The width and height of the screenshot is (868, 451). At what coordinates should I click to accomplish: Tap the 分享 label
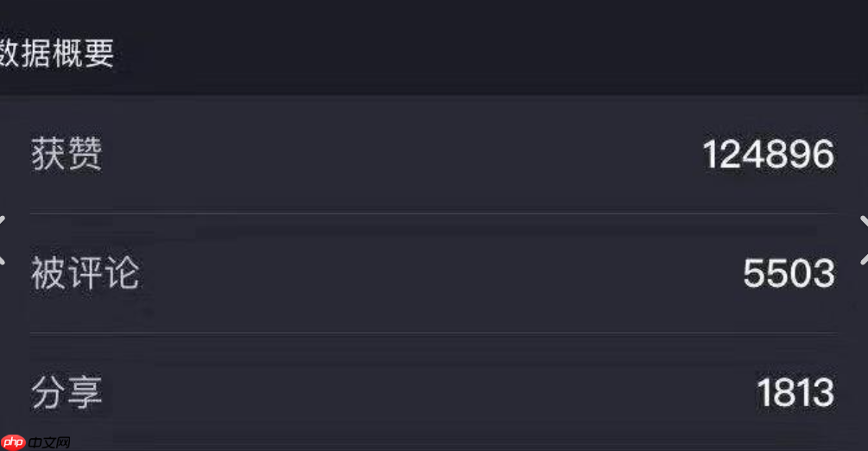[x=67, y=393]
